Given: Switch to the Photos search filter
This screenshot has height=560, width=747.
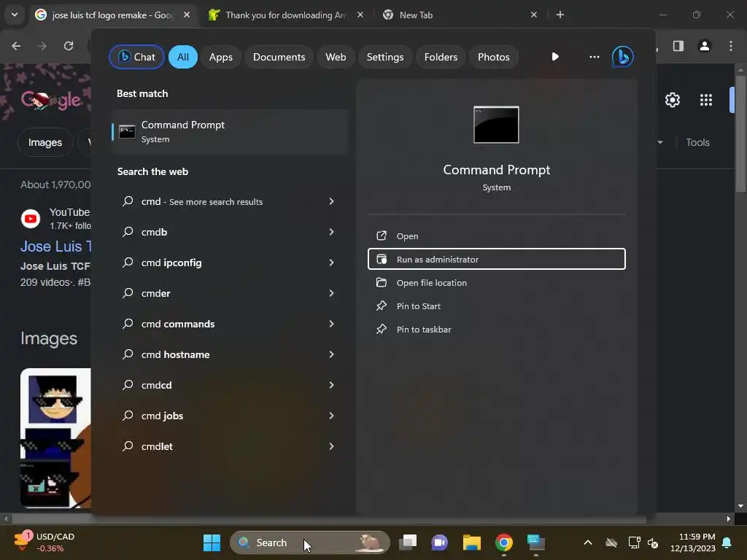Looking at the screenshot, I should coord(494,57).
